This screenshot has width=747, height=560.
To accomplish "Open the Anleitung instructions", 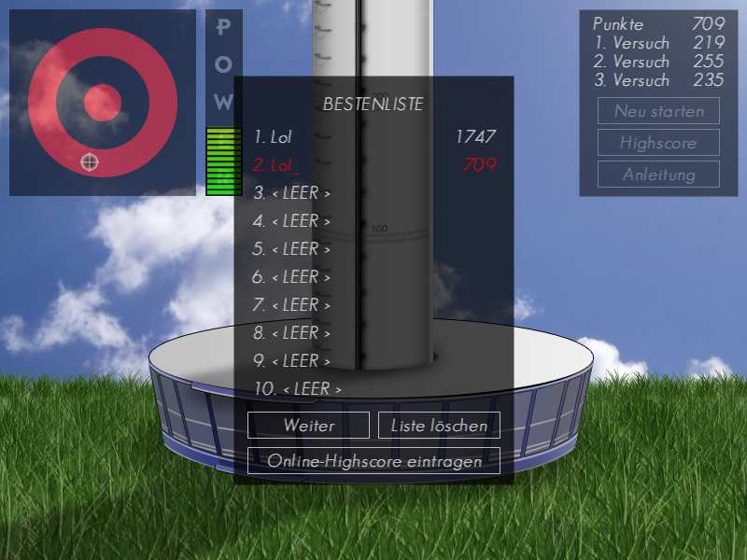I will click(x=658, y=175).
